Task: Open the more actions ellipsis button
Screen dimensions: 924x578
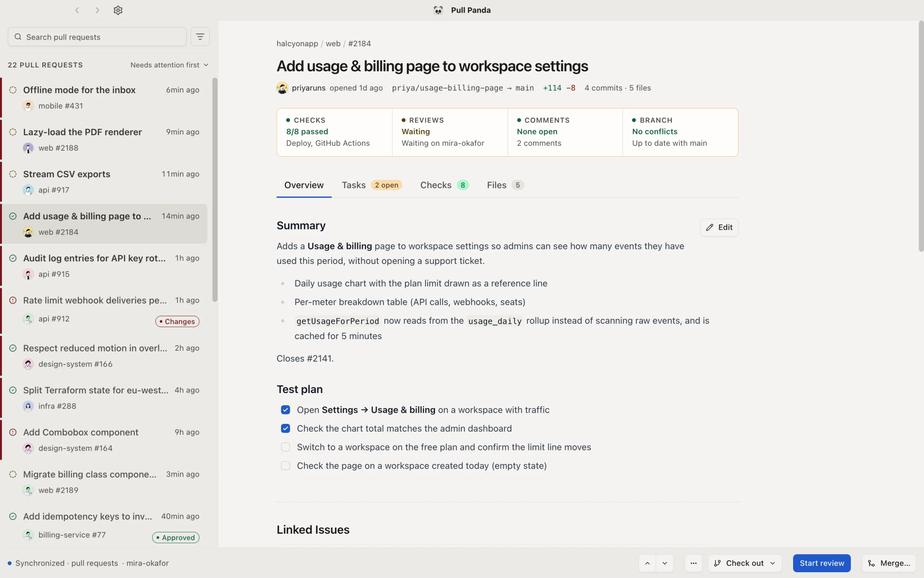Action: [x=693, y=563]
